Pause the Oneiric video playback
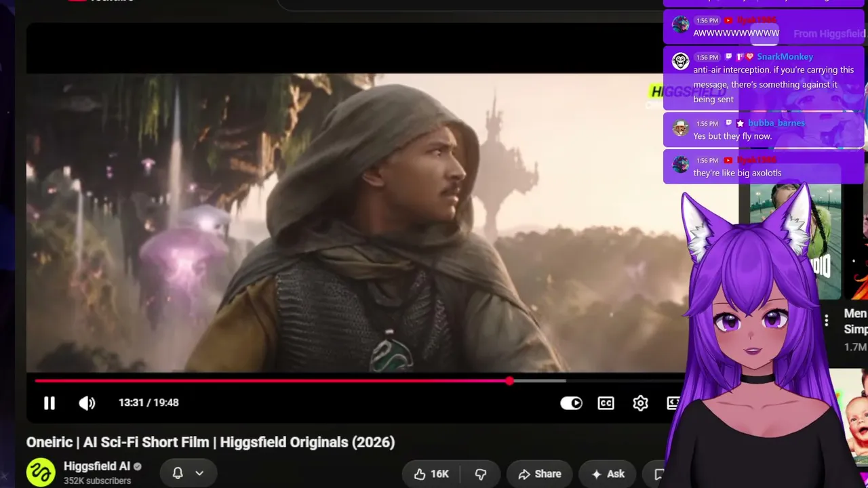Screen dimensions: 868x488 coord(50,403)
